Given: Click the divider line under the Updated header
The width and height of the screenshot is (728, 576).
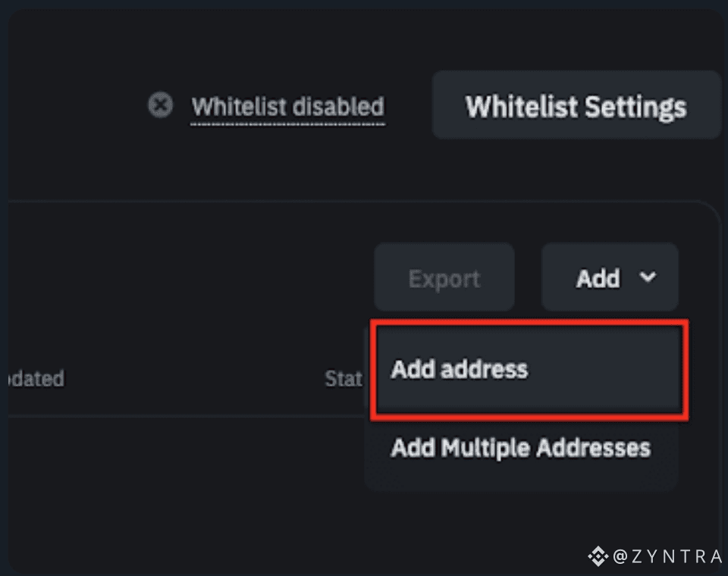Looking at the screenshot, I should coord(152,416).
